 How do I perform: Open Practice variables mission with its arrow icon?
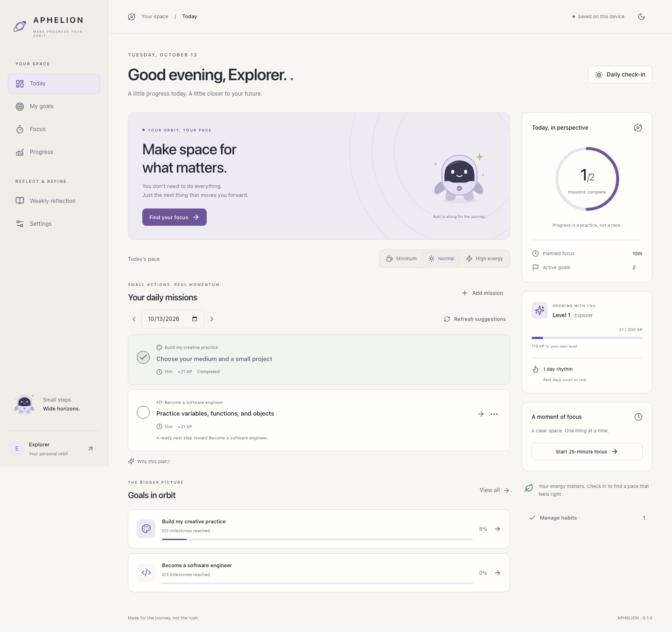coord(481,414)
